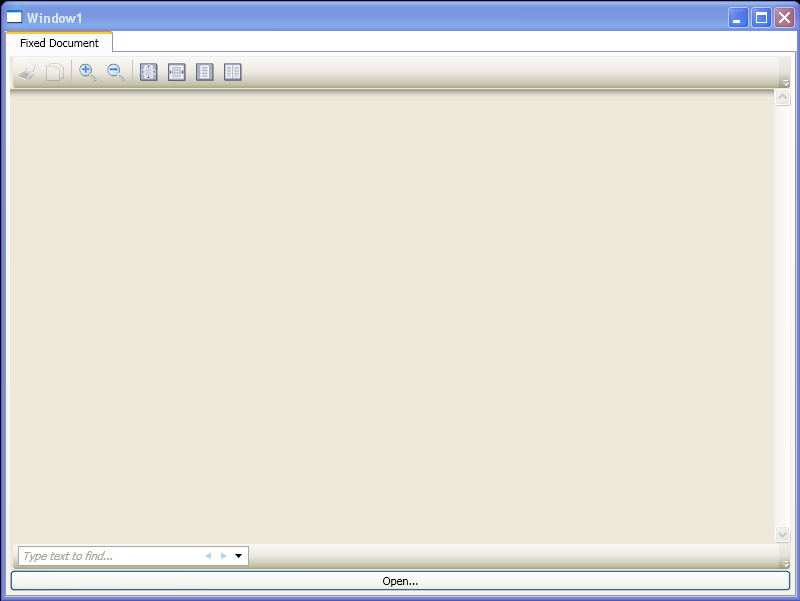Click the Window1 title bar icon
The image size is (800, 601).
(x=14, y=17)
